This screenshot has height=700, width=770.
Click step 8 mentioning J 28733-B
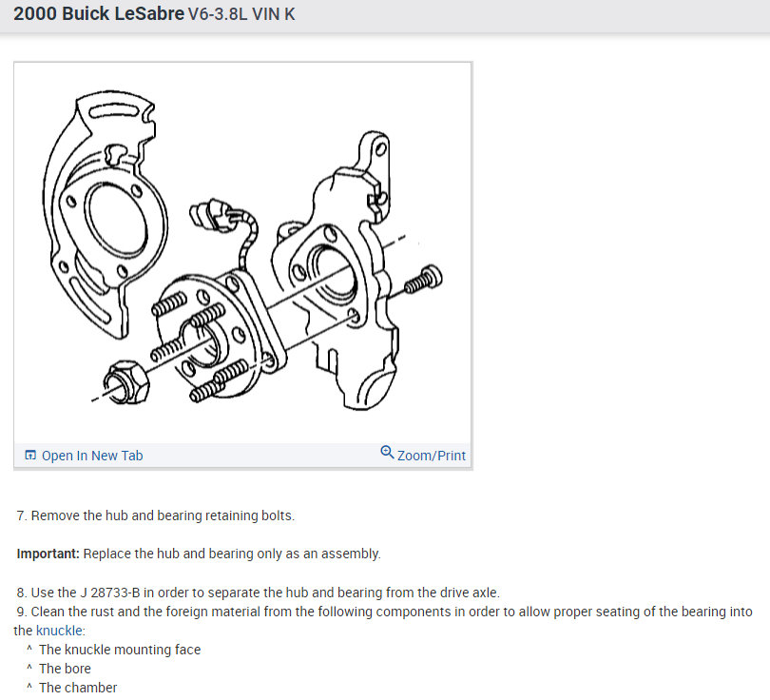click(x=259, y=593)
